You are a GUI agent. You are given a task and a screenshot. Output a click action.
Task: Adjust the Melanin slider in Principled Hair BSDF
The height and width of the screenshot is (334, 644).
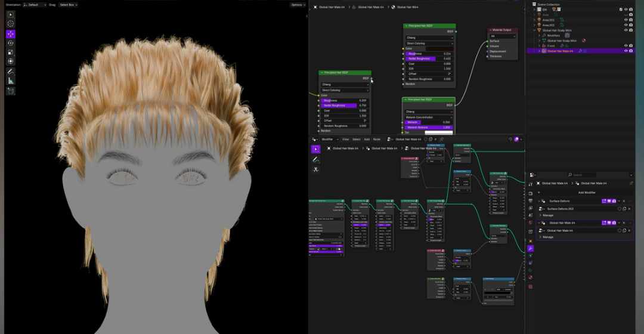pyautogui.click(x=429, y=122)
